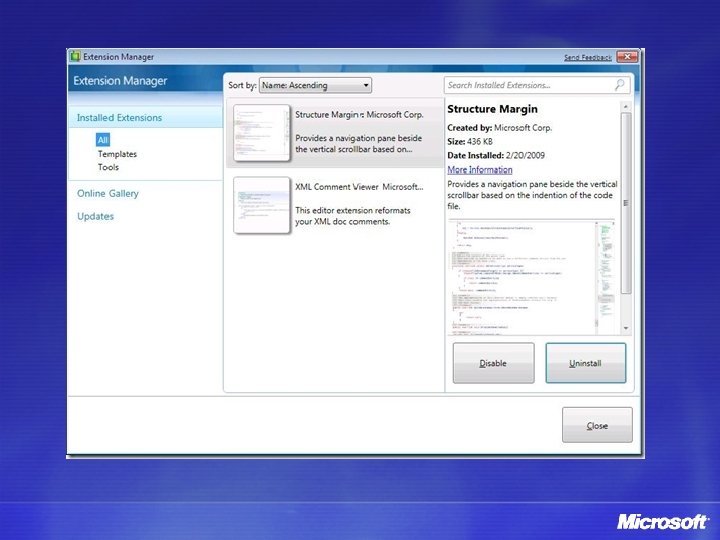Open the Online Gallery section

(107, 193)
